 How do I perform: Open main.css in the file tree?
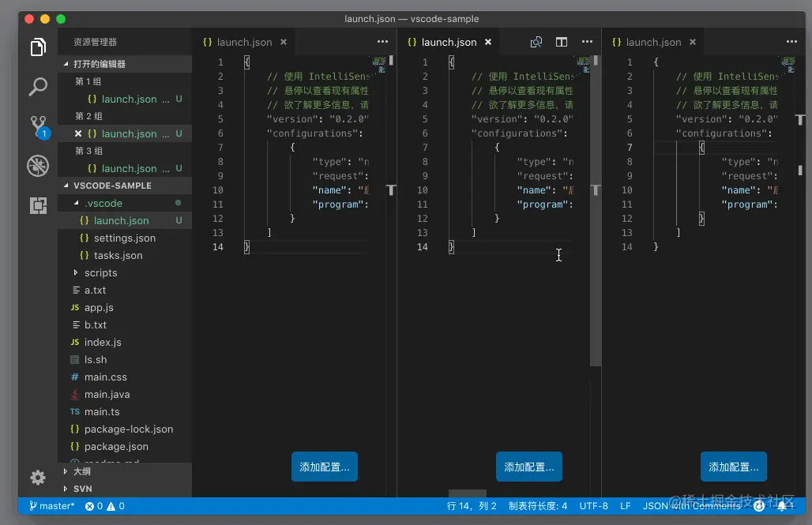click(125, 377)
